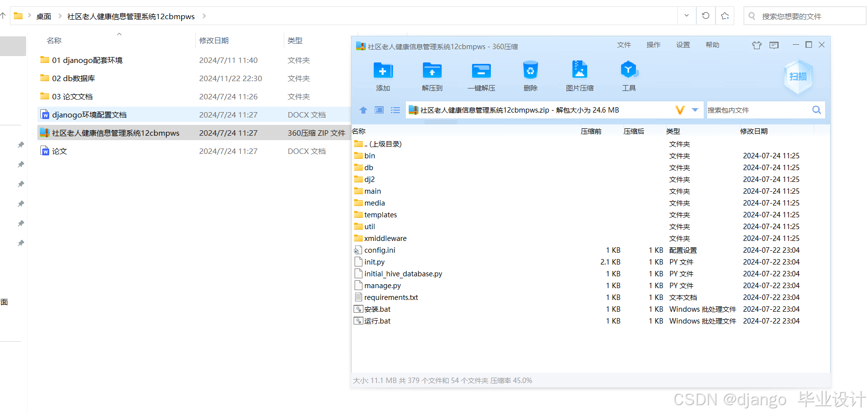Select the config.ini file icon
This screenshot has width=868, height=414.
point(358,250)
